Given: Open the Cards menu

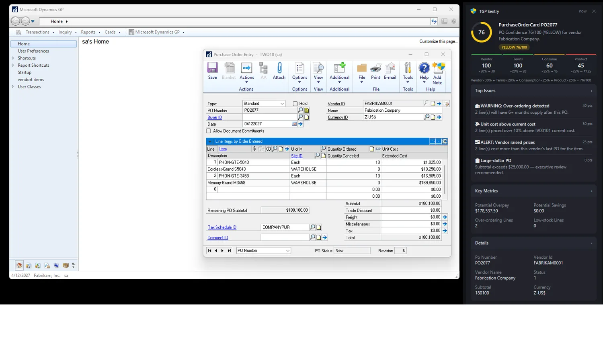Looking at the screenshot, I should tap(113, 32).
